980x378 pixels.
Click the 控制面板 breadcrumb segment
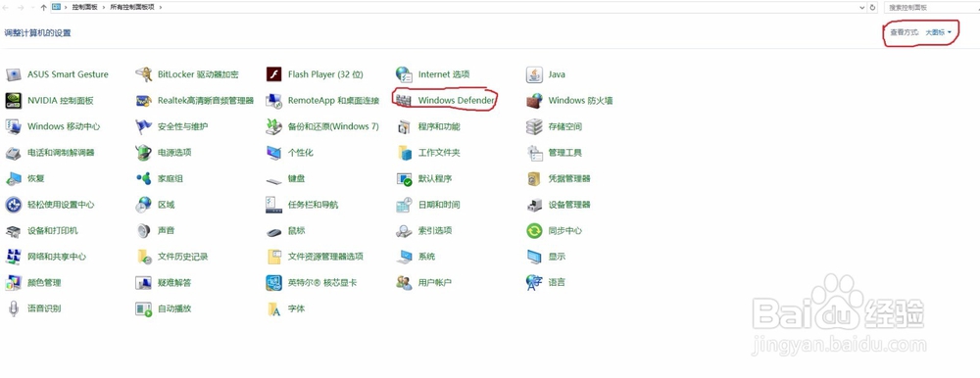(84, 8)
